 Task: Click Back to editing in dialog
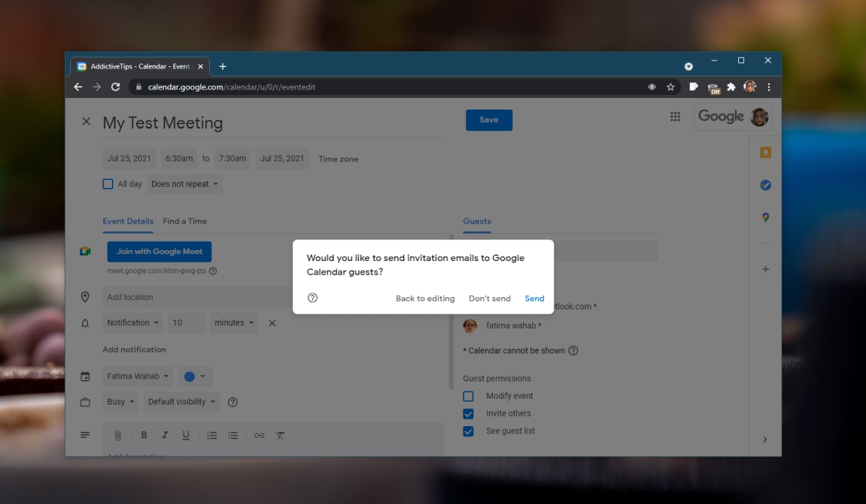click(425, 299)
